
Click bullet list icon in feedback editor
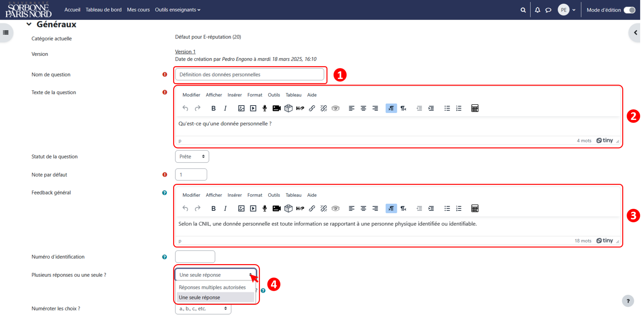(x=447, y=208)
